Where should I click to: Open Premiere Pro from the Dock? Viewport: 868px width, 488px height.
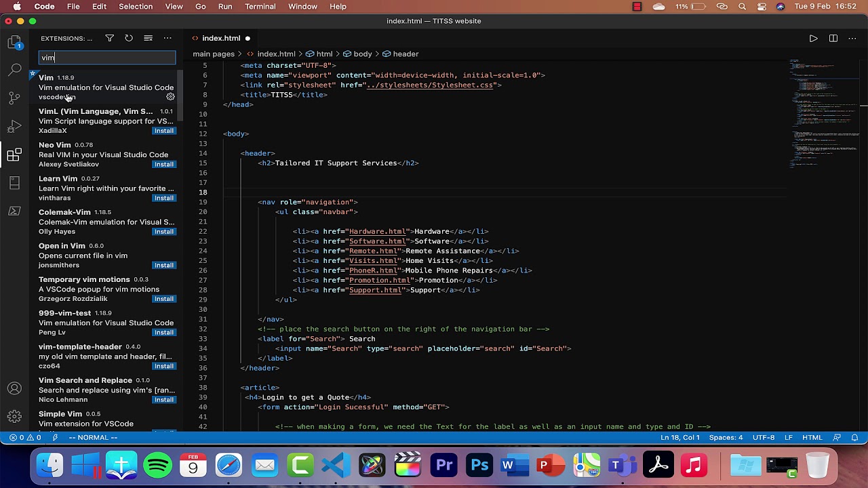[x=444, y=466]
